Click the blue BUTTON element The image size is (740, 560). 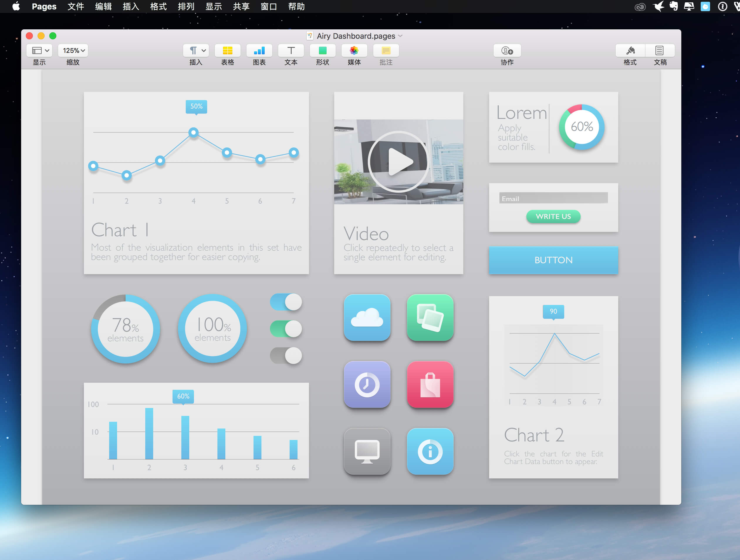[x=553, y=260]
